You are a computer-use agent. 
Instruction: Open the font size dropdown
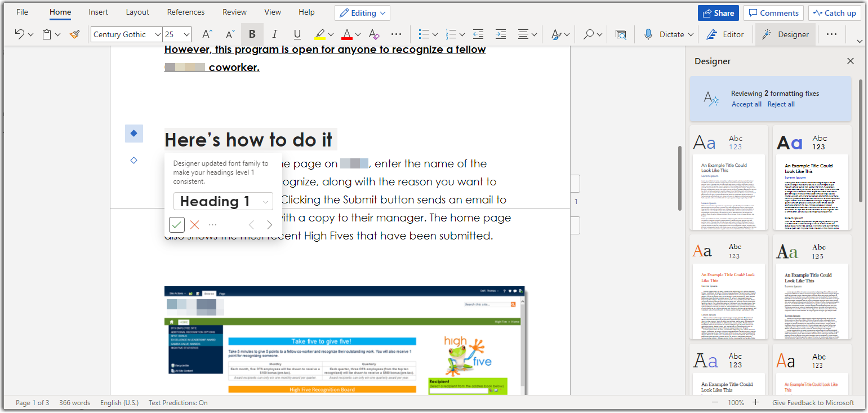click(186, 34)
